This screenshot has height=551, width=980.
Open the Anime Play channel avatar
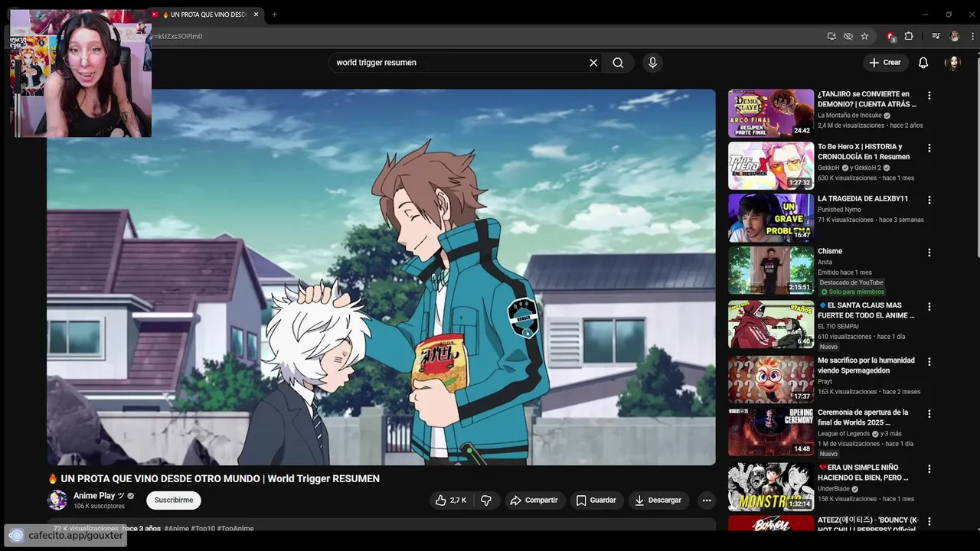(57, 500)
